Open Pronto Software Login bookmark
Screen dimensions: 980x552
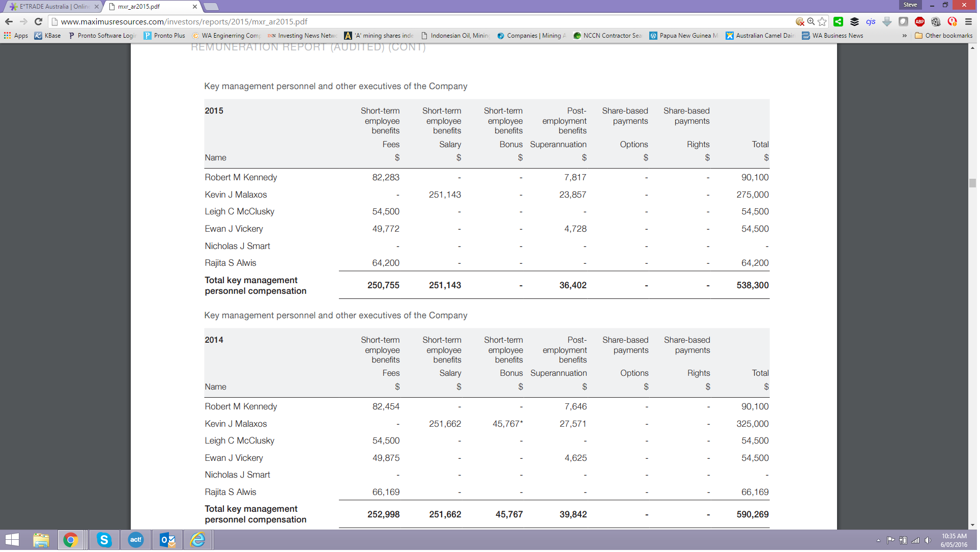tap(103, 36)
